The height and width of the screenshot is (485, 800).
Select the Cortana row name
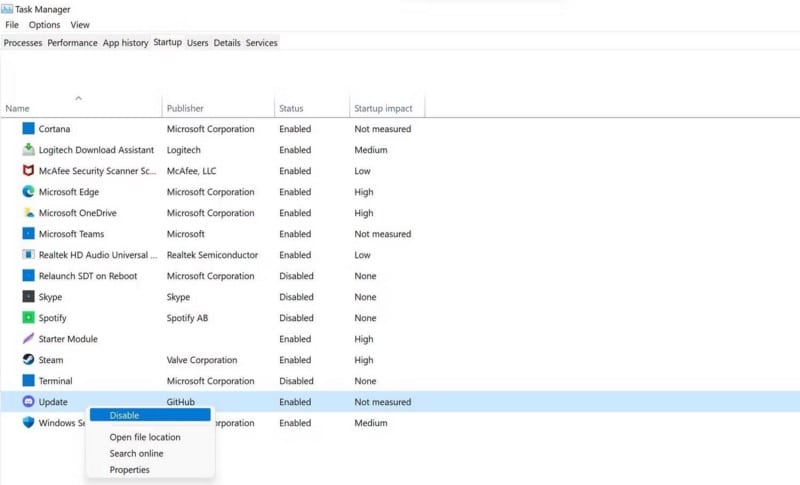(x=54, y=129)
